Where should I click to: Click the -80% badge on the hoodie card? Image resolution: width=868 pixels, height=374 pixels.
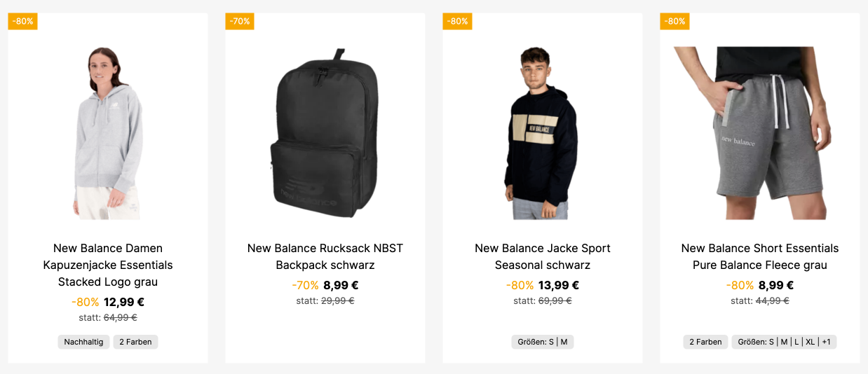tap(22, 21)
